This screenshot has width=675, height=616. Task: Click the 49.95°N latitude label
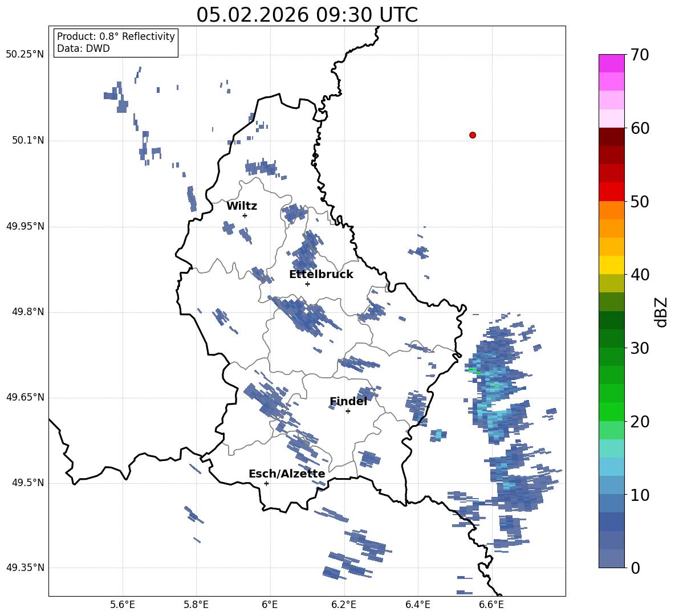pos(25,226)
